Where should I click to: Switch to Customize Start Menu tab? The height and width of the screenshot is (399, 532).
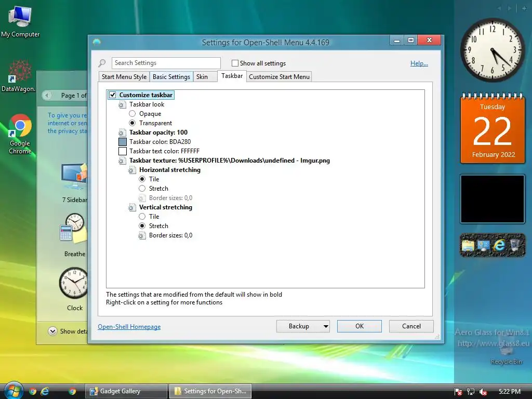(x=279, y=77)
